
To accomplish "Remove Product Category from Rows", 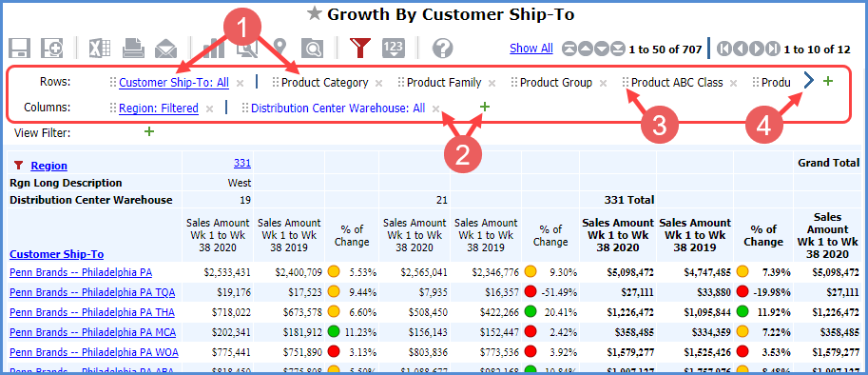I will 378,83.
